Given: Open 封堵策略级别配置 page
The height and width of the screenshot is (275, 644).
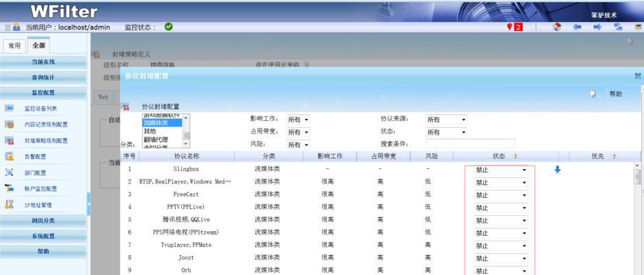Looking at the screenshot, I should (46, 140).
